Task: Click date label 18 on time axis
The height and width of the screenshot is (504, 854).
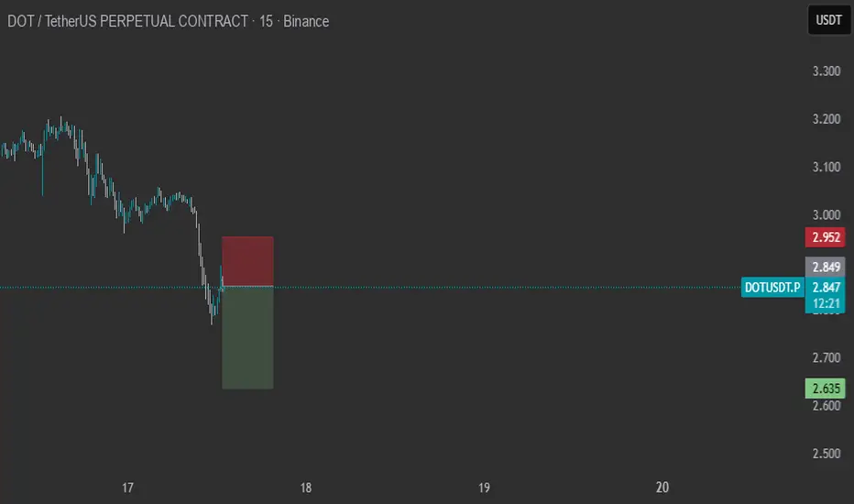Action: (306, 488)
